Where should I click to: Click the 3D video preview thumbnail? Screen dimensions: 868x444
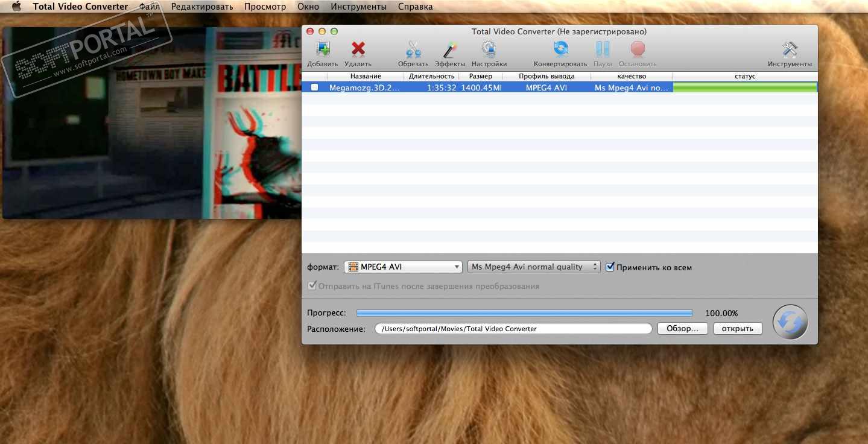(151, 122)
